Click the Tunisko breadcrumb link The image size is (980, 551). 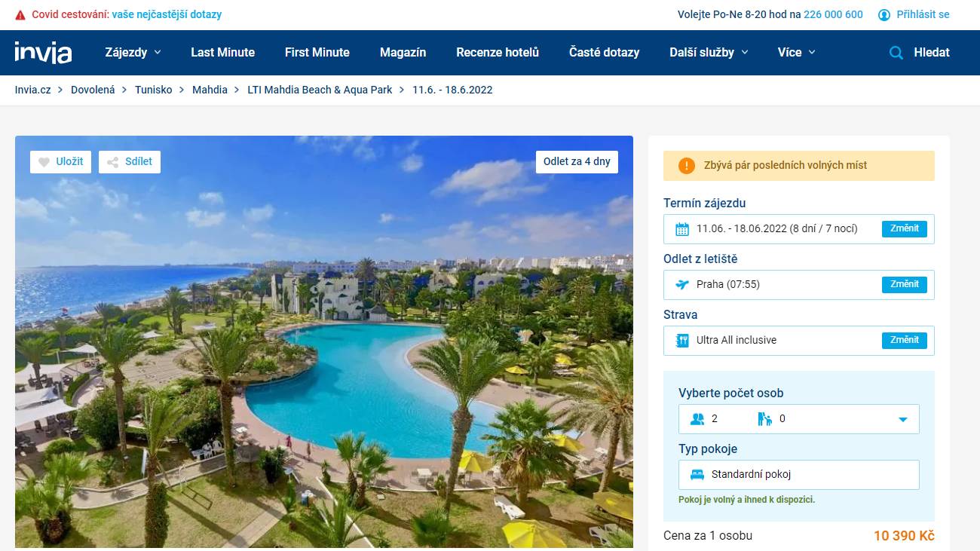[154, 90]
